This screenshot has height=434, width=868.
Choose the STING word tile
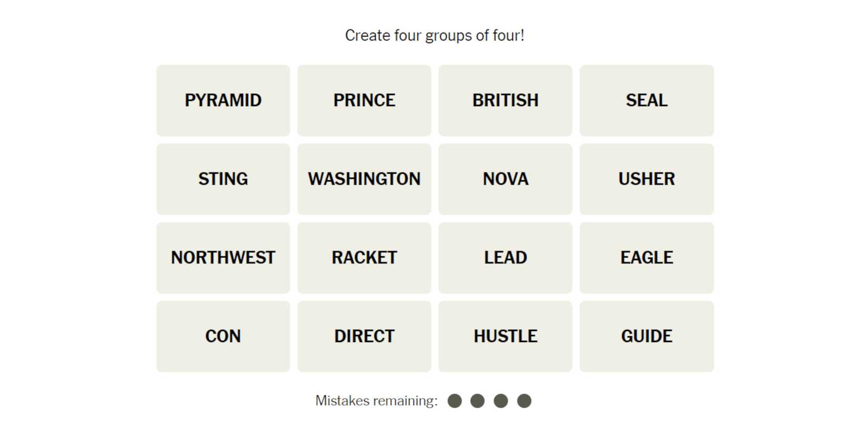[223, 179]
